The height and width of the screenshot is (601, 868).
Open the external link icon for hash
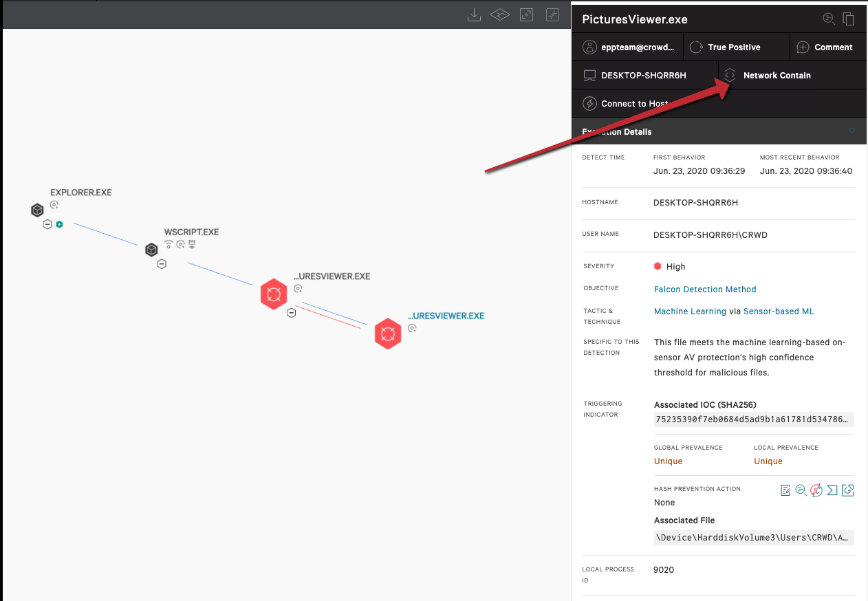click(848, 490)
